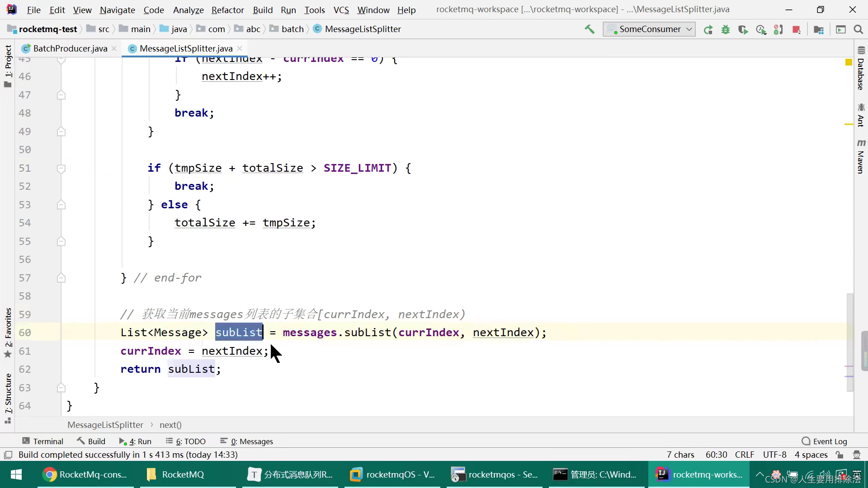Open the Maven tool window
Viewport: 868px width, 488px height.
click(861, 156)
